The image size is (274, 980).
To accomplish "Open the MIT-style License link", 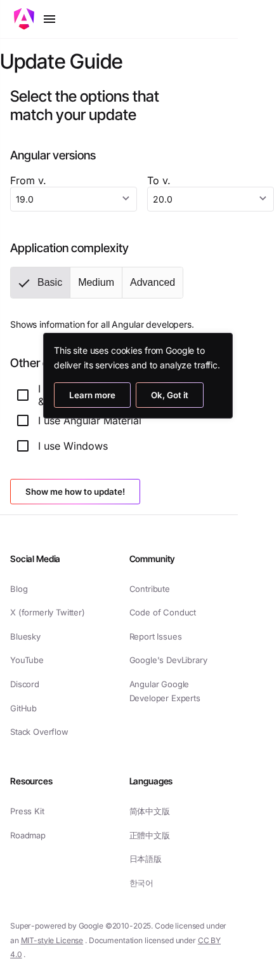I will point(52,941).
